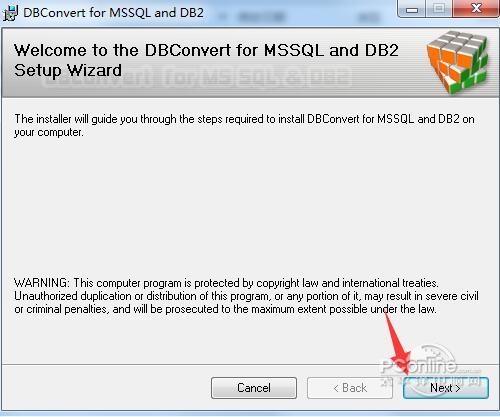500x417 pixels.
Task: Click the Unauthorized duplication warning line
Action: pos(246,296)
